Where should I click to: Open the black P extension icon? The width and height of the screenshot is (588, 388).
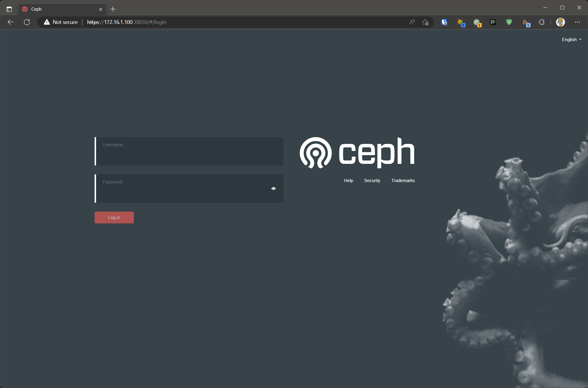[493, 22]
